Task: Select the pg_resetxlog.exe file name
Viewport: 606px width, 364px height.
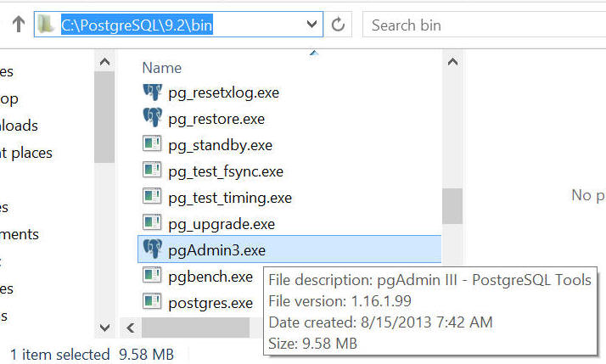Action: (223, 93)
